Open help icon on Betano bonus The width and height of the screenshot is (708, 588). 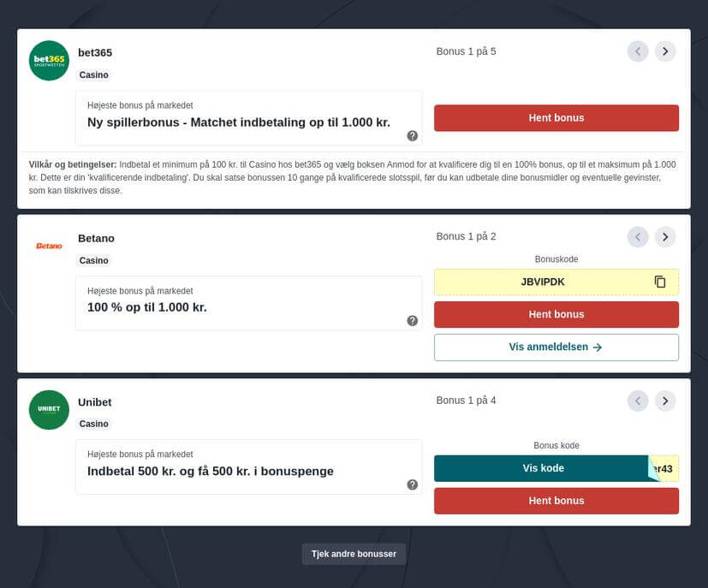(x=412, y=320)
